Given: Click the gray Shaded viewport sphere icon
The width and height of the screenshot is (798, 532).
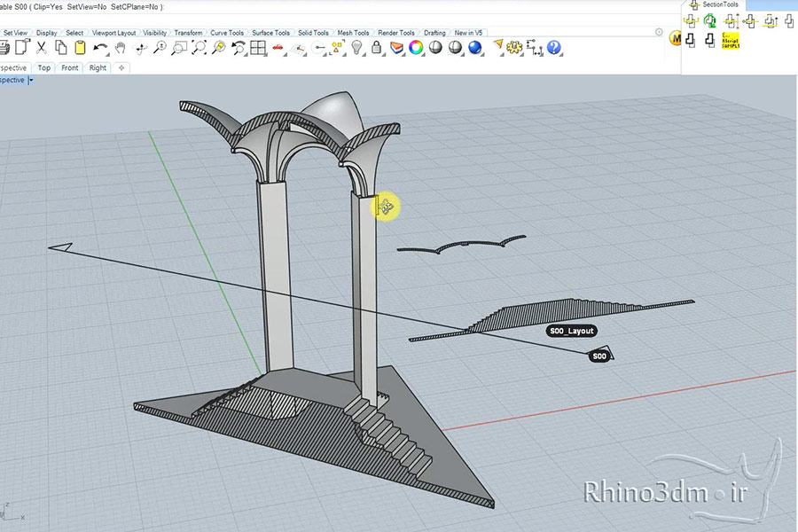Looking at the screenshot, I should click(x=435, y=48).
